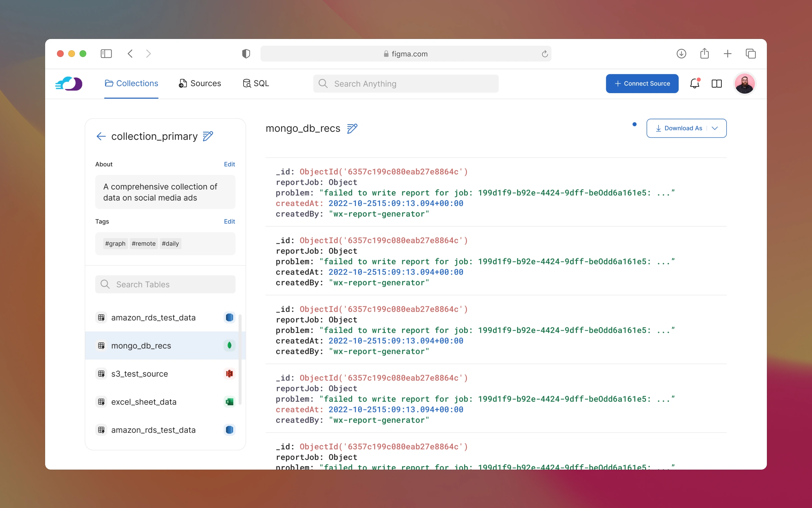Open a new Safari tab
Viewport: 812px width, 508px height.
[727, 54]
